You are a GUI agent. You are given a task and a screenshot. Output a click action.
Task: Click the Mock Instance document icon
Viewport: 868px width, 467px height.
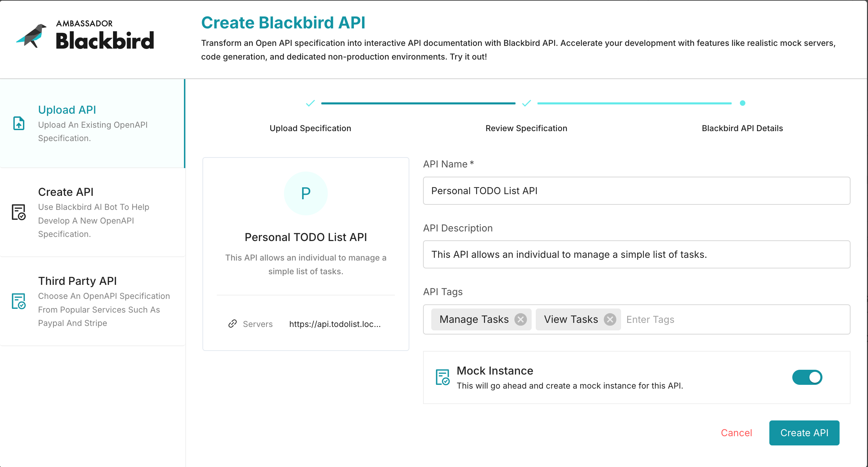pyautogui.click(x=443, y=377)
